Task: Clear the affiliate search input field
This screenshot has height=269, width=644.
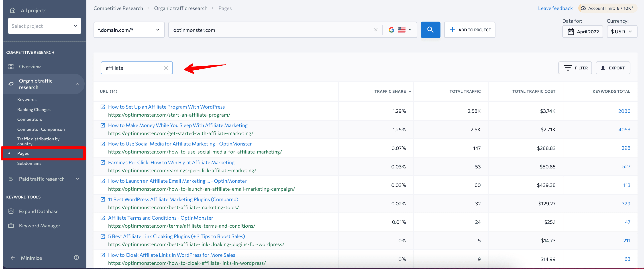Action: click(166, 67)
